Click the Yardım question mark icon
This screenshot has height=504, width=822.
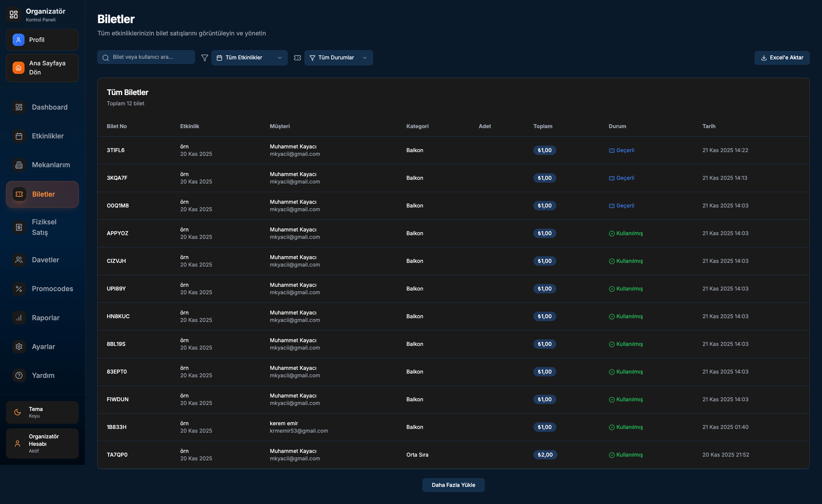click(19, 375)
